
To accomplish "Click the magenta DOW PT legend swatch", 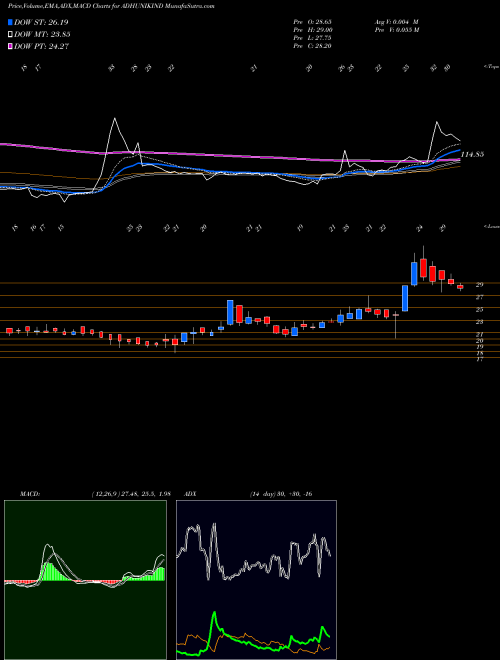I will (x=11, y=47).
